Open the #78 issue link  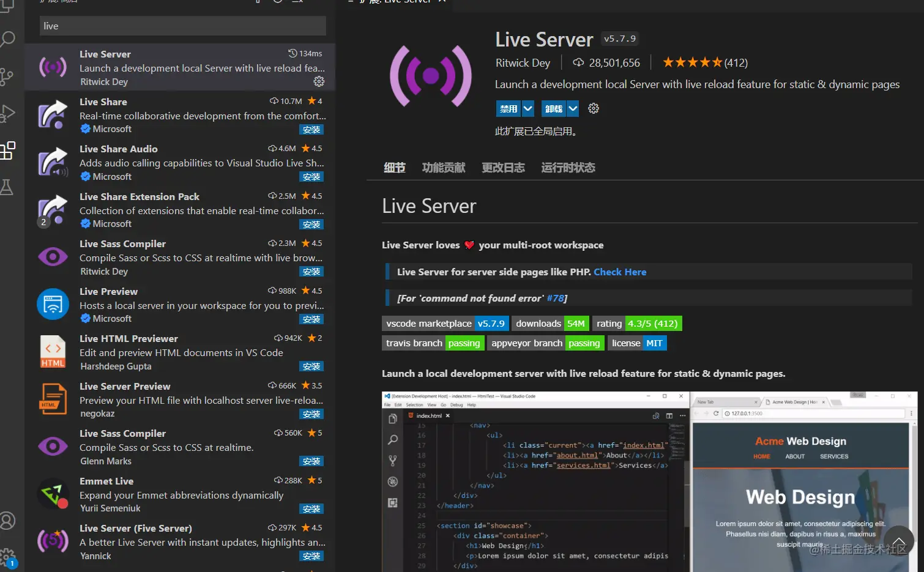(x=555, y=298)
